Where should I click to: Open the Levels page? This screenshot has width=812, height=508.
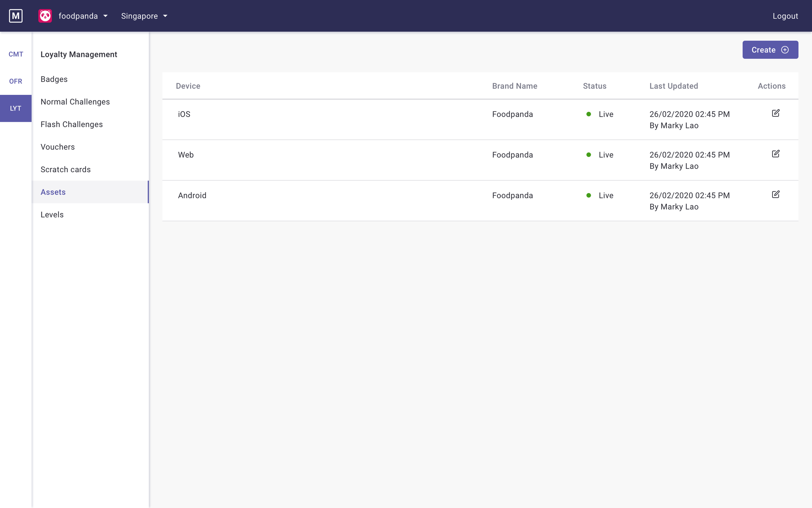pyautogui.click(x=52, y=215)
